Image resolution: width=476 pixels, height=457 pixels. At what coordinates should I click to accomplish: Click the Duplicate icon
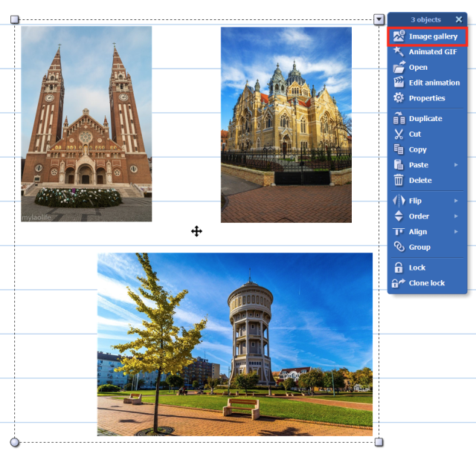tap(399, 119)
